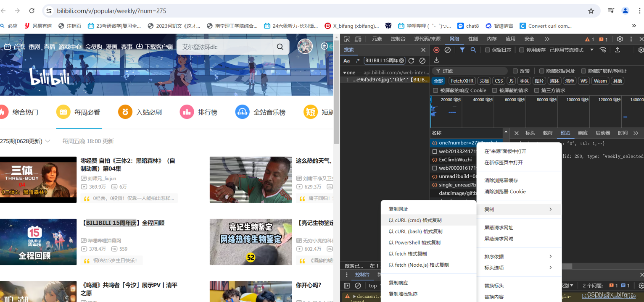
Task: Open DevTools settings gear icon
Action: coord(620,39)
